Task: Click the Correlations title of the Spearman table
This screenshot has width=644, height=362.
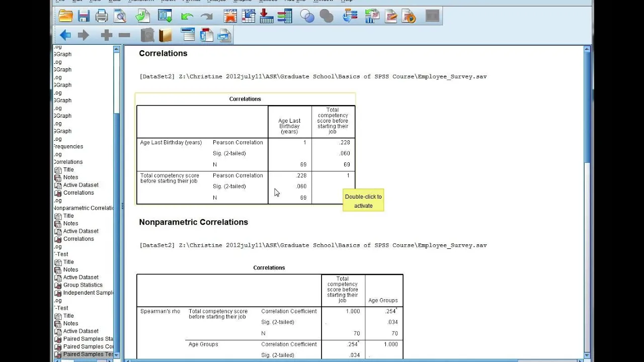Action: pyautogui.click(x=269, y=268)
